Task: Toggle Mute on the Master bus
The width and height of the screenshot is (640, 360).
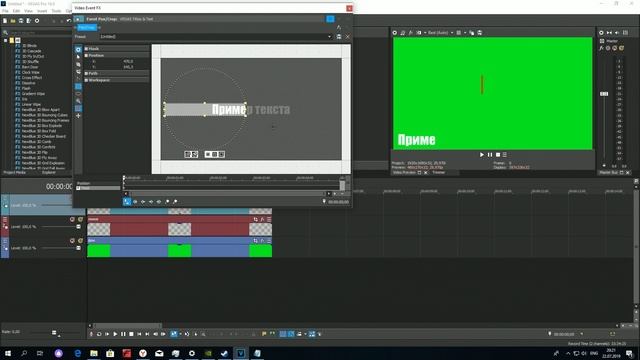Action: (x=615, y=48)
